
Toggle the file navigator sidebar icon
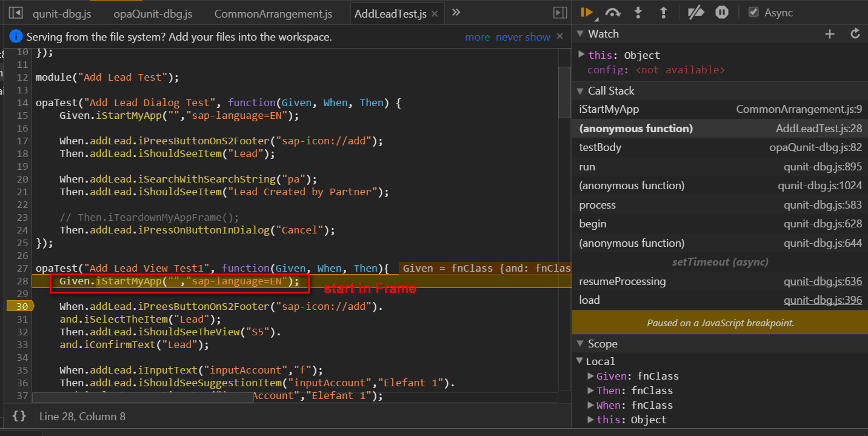point(16,13)
